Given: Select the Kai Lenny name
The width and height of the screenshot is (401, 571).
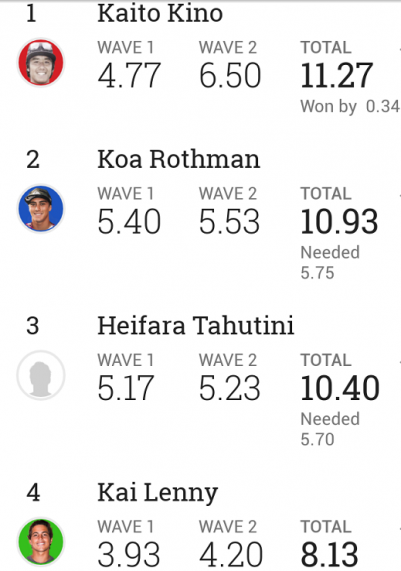Looking at the screenshot, I should click(x=157, y=493).
